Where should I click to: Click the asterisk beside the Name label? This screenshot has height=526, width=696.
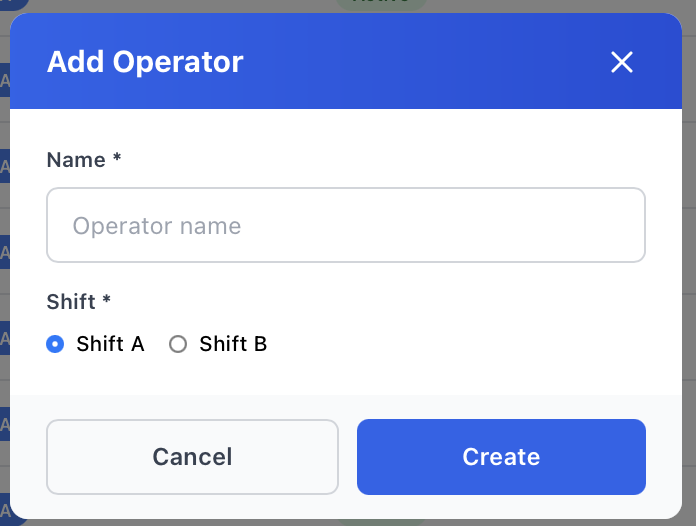(x=117, y=159)
